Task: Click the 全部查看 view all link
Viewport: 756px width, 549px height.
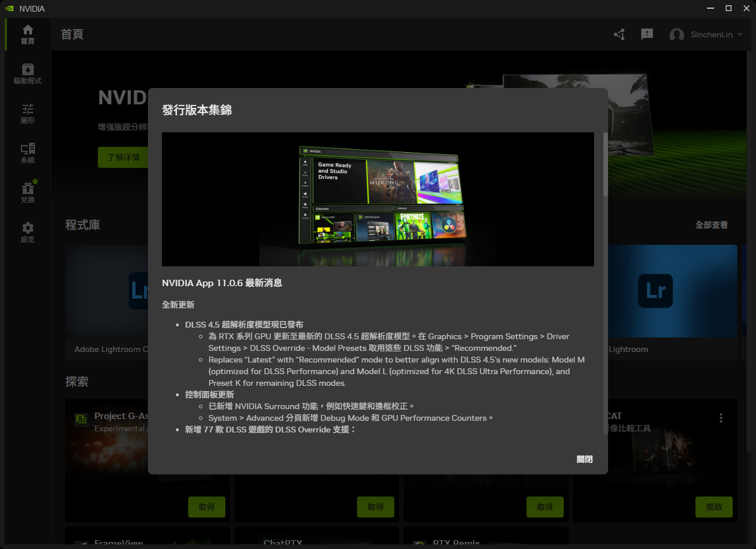Action: tap(711, 225)
